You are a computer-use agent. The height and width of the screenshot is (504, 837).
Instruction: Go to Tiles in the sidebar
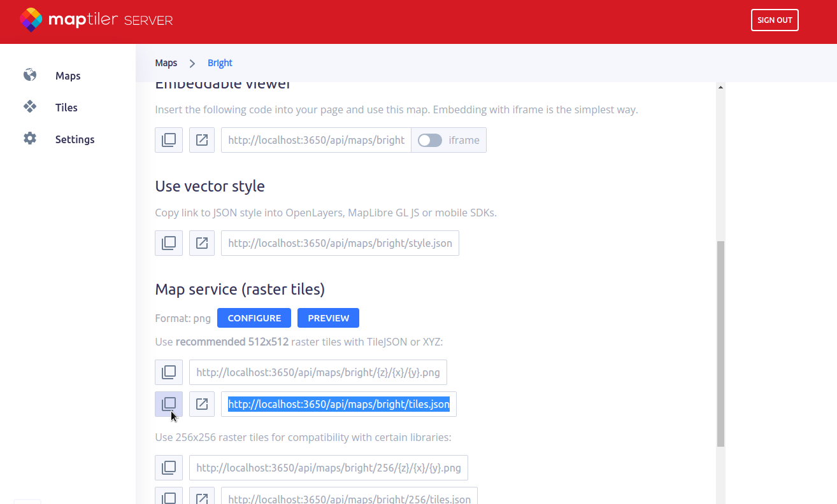point(66,108)
